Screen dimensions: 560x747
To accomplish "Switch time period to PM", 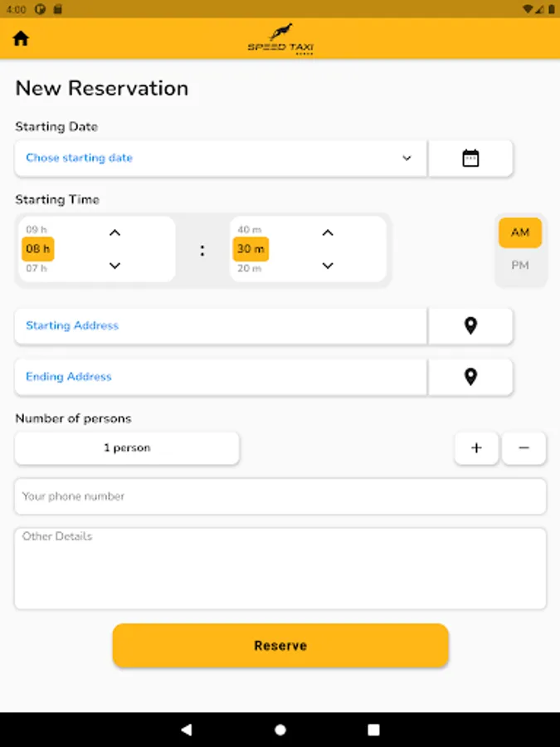I will (x=520, y=265).
